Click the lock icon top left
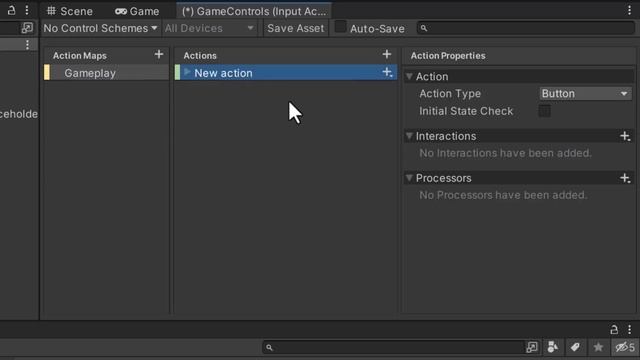The image size is (640, 360). point(11,10)
